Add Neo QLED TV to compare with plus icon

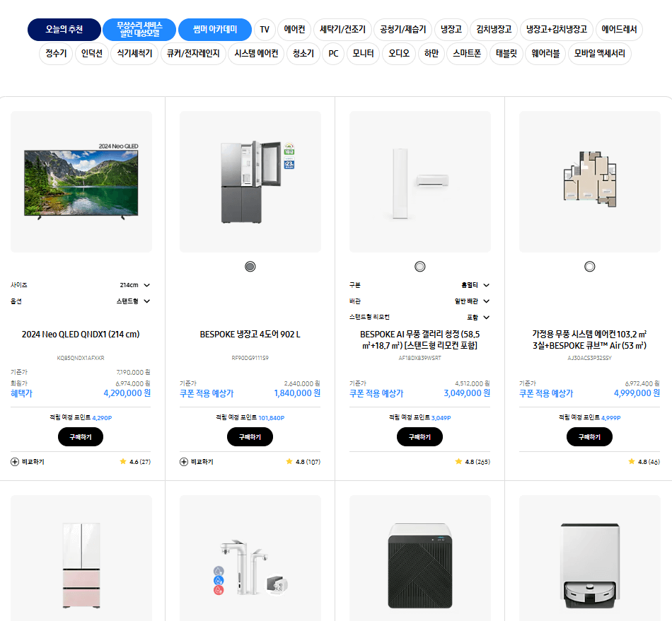point(15,462)
